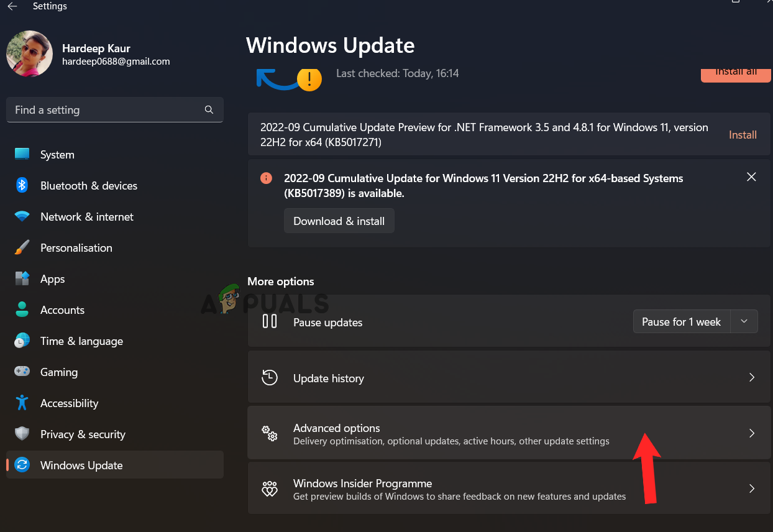Open Bluetooth & devices settings

88,186
